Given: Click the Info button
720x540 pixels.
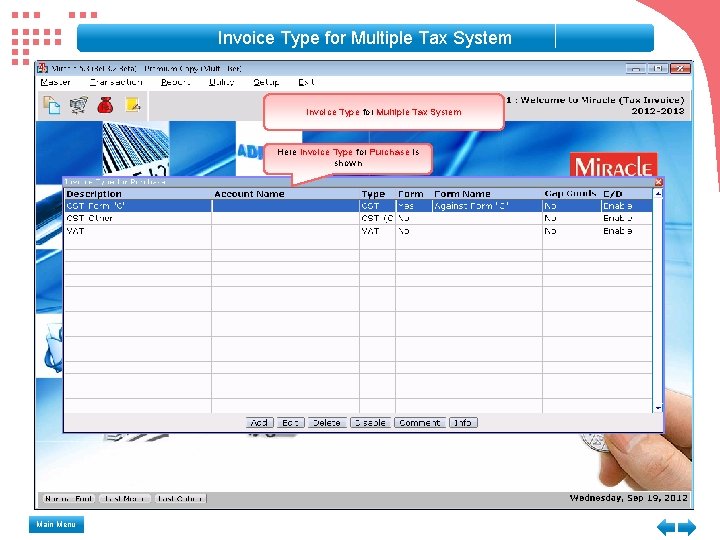Looking at the screenshot, I should [463, 422].
